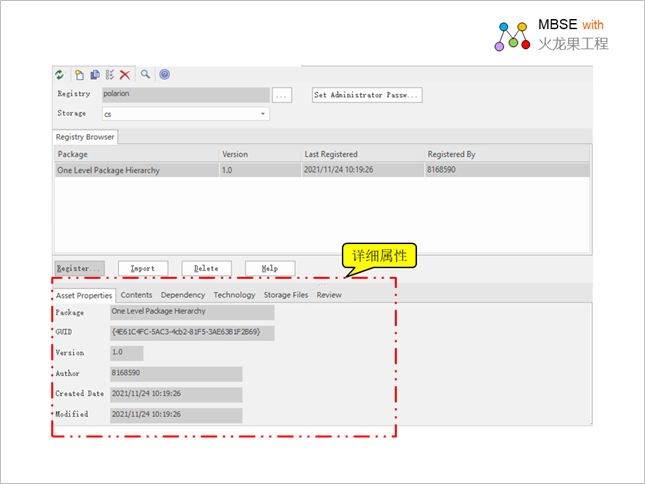Viewport: 645px width, 484px height.
Task: Switch to the Storage Files tab
Action: [x=286, y=295]
